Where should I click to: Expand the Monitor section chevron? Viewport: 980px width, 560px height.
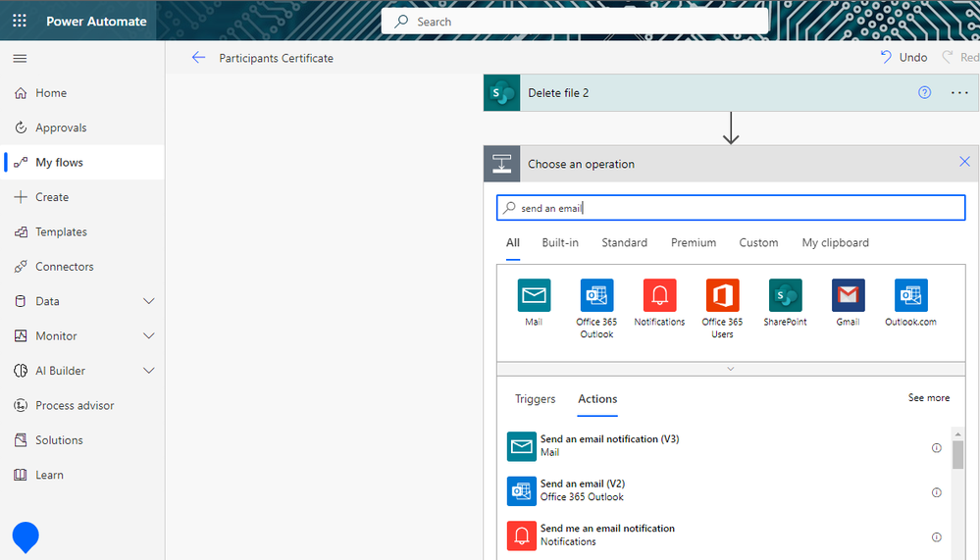(x=149, y=335)
